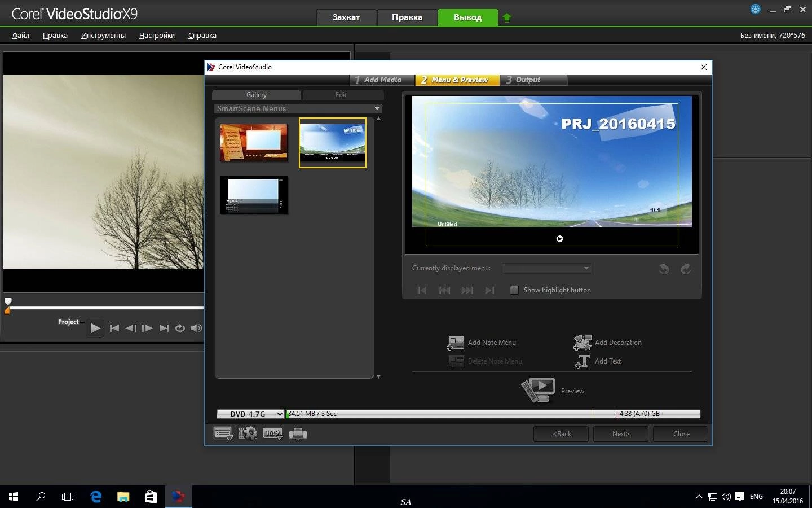Switch to the Правка step tab
The image size is (812, 508).
[407, 17]
